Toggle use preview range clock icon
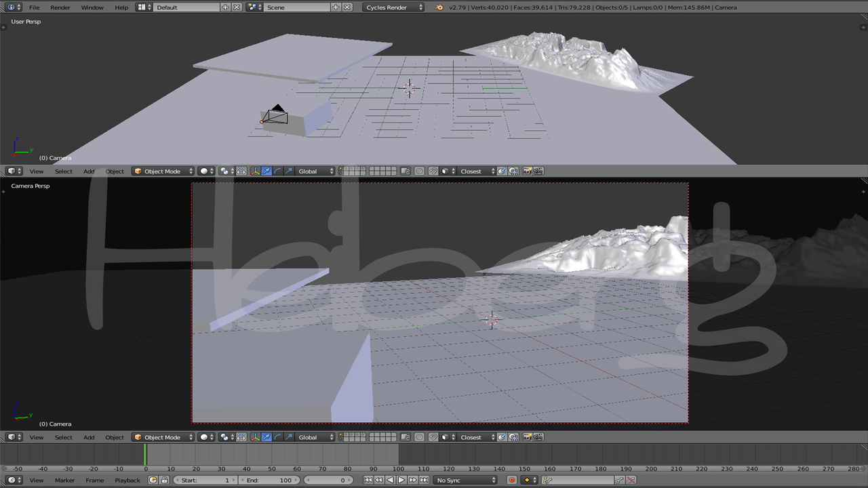Viewport: 868px width, 488px height. pyautogui.click(x=153, y=480)
